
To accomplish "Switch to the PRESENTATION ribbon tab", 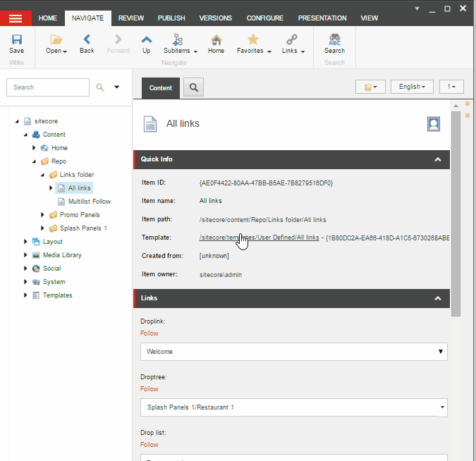I will [x=322, y=18].
